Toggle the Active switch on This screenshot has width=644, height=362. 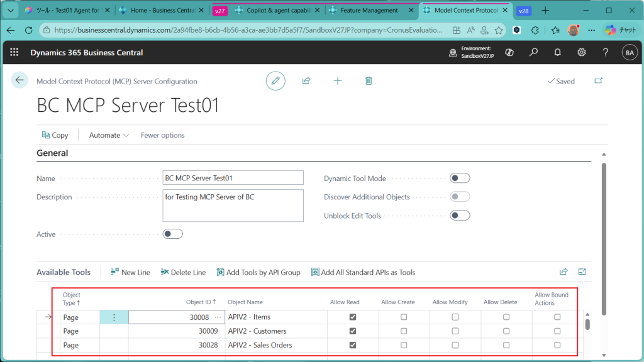pos(173,234)
